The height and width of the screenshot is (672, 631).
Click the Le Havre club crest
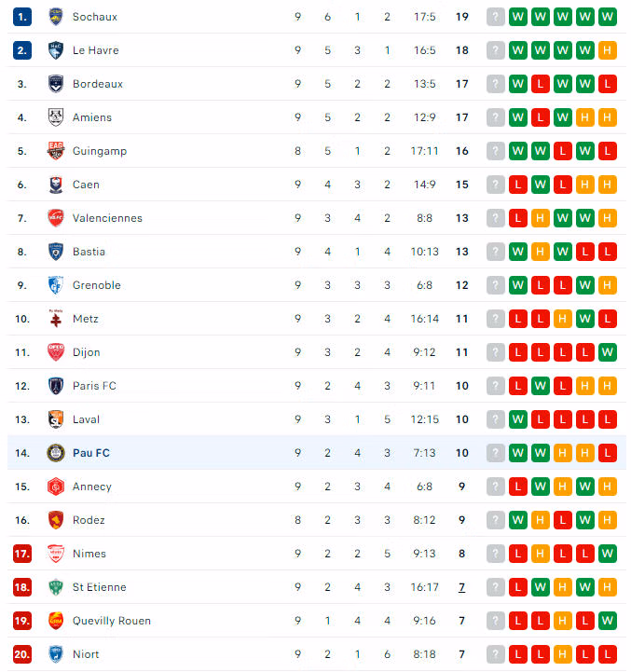(x=56, y=50)
